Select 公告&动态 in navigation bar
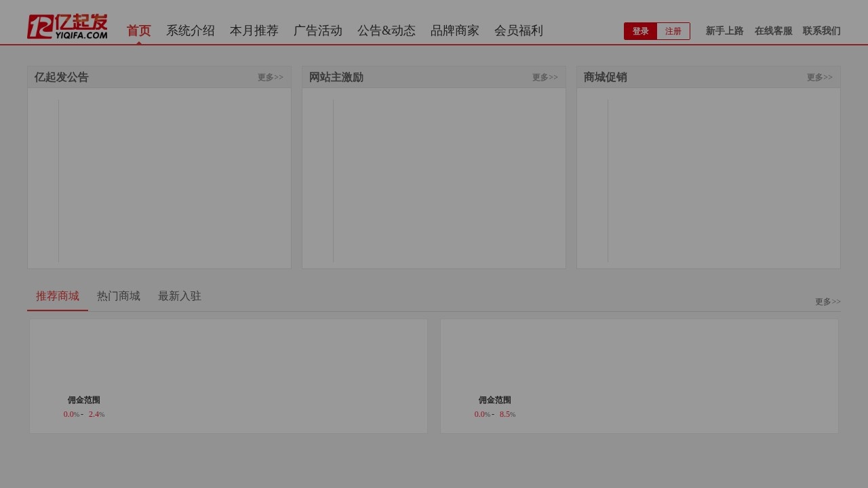The height and width of the screenshot is (488, 868). (x=386, y=30)
